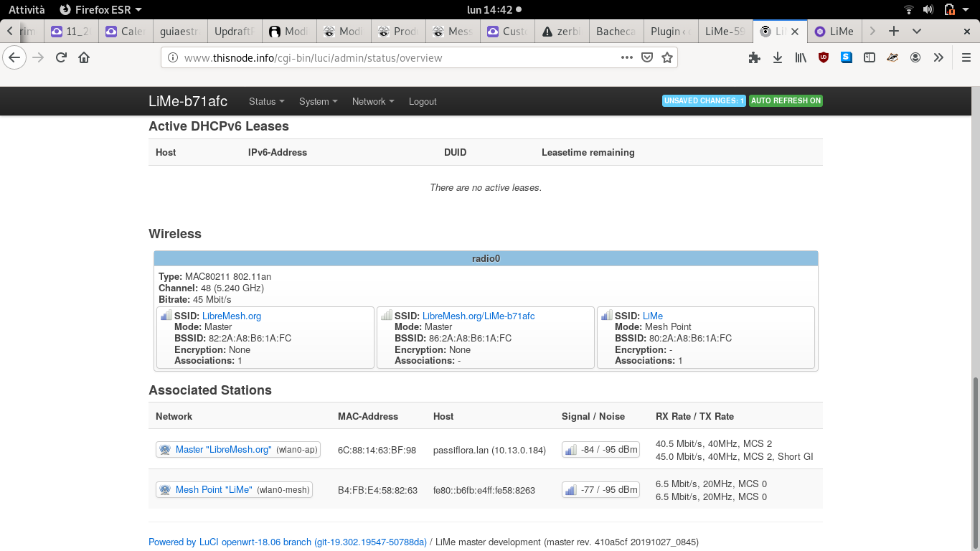Click the LiMe-b71afc brand title

point(188,101)
